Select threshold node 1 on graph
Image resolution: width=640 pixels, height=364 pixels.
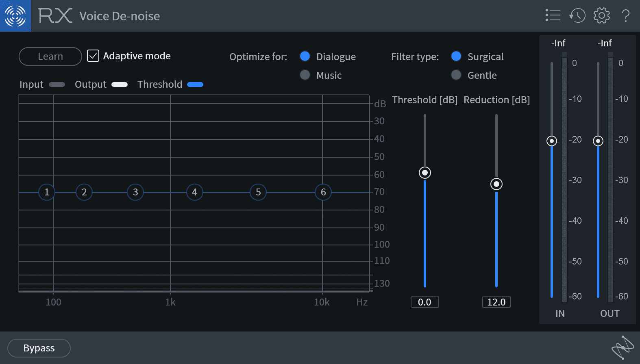(x=47, y=192)
